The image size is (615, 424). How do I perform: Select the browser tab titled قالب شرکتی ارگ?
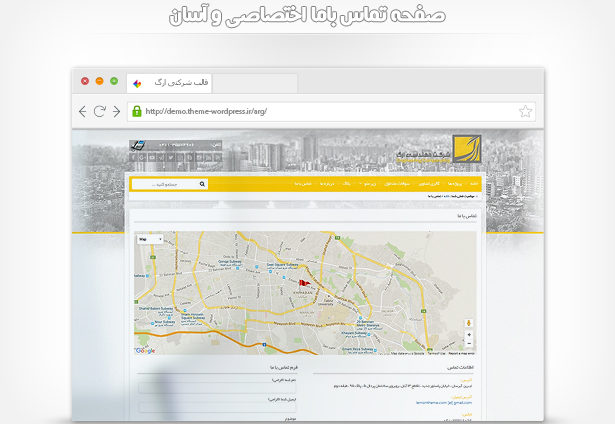180,82
